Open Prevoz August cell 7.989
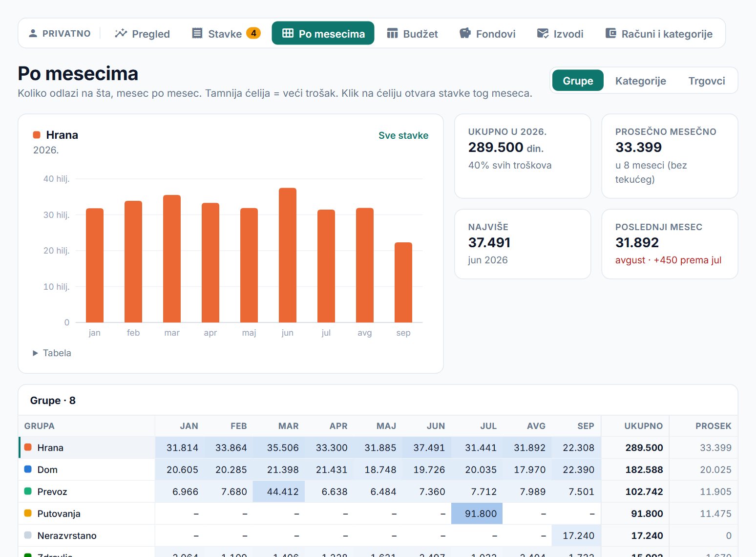Image resolution: width=756 pixels, height=557 pixels. pos(527,492)
